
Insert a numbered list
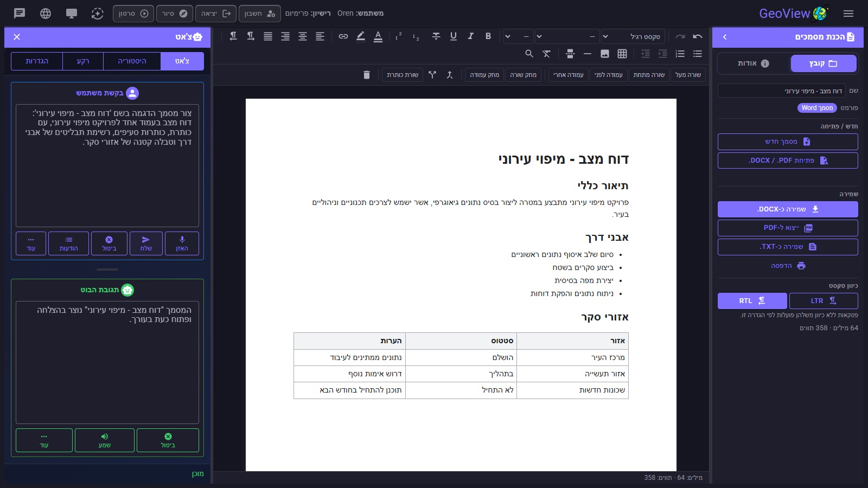(680, 54)
